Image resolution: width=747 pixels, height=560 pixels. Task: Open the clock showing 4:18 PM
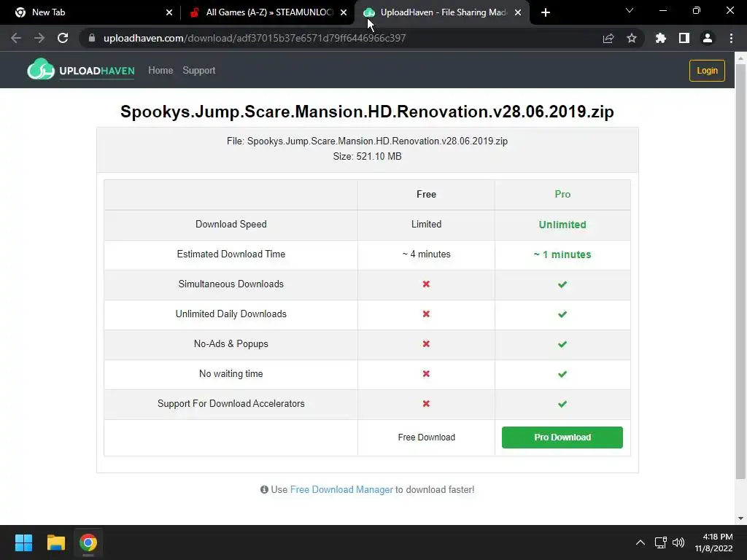(713, 542)
